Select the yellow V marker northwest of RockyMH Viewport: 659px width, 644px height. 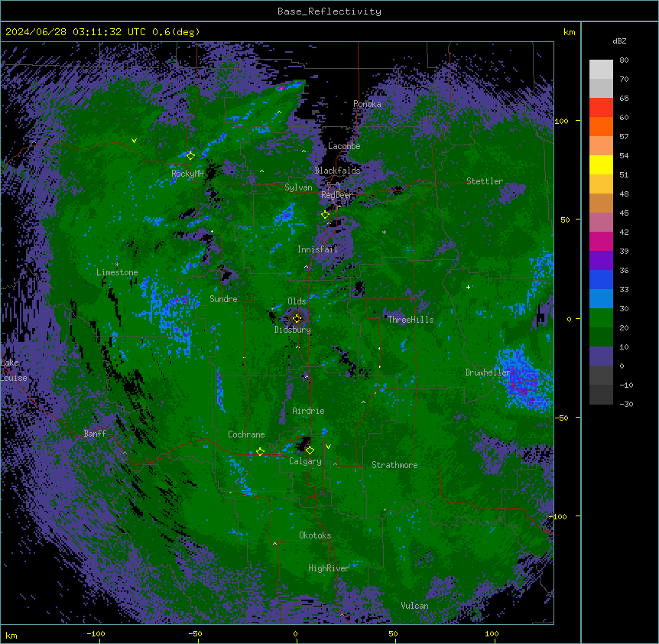click(134, 141)
